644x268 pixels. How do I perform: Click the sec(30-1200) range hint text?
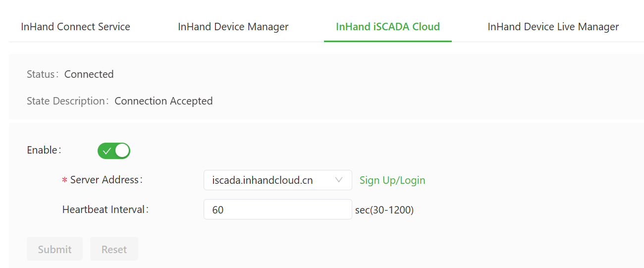[x=384, y=210]
